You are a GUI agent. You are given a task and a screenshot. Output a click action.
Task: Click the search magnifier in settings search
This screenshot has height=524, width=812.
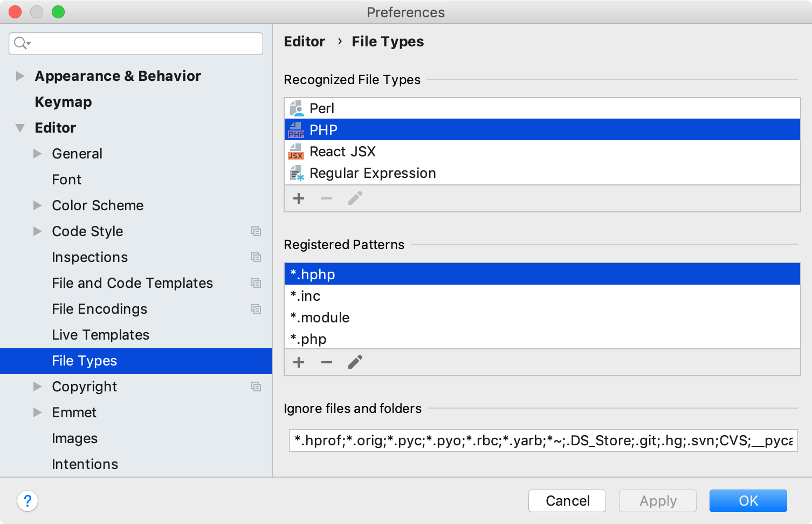click(x=20, y=43)
